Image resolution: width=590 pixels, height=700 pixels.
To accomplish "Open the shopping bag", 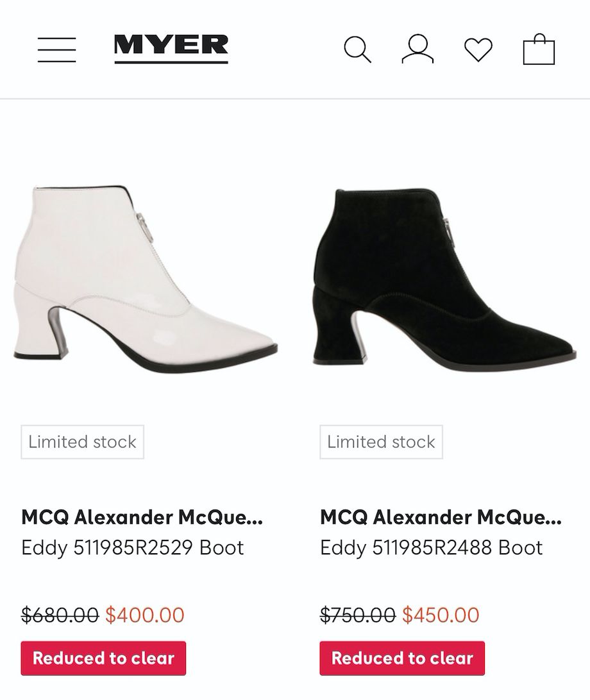I will click(539, 49).
